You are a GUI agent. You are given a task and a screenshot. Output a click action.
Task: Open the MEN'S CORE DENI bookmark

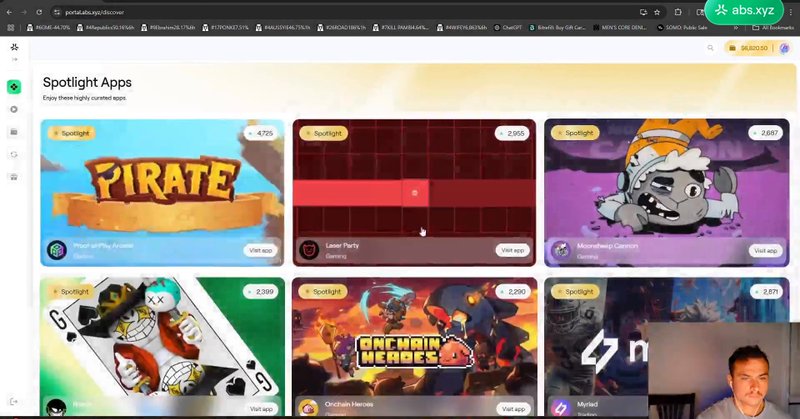620,28
